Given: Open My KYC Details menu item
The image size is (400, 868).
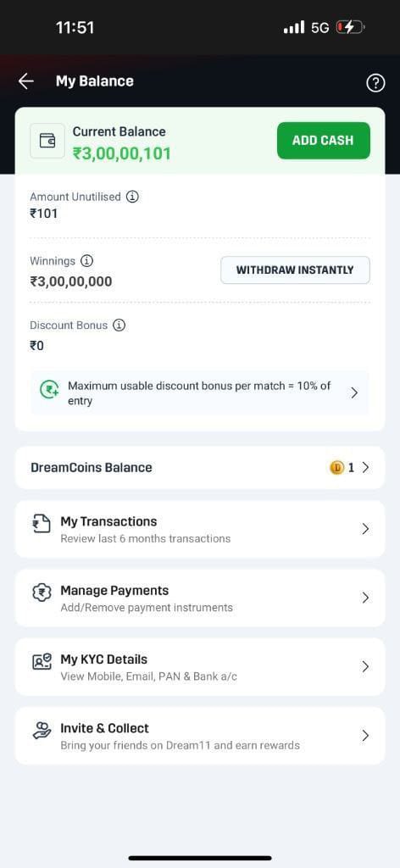Looking at the screenshot, I should pyautogui.click(x=200, y=666).
